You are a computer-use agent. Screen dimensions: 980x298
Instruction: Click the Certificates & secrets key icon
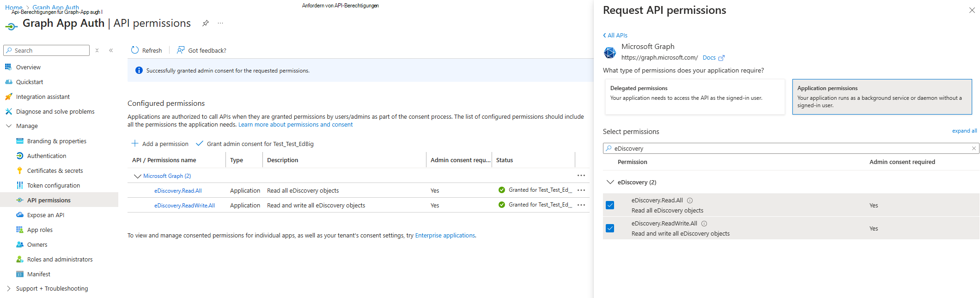19,170
